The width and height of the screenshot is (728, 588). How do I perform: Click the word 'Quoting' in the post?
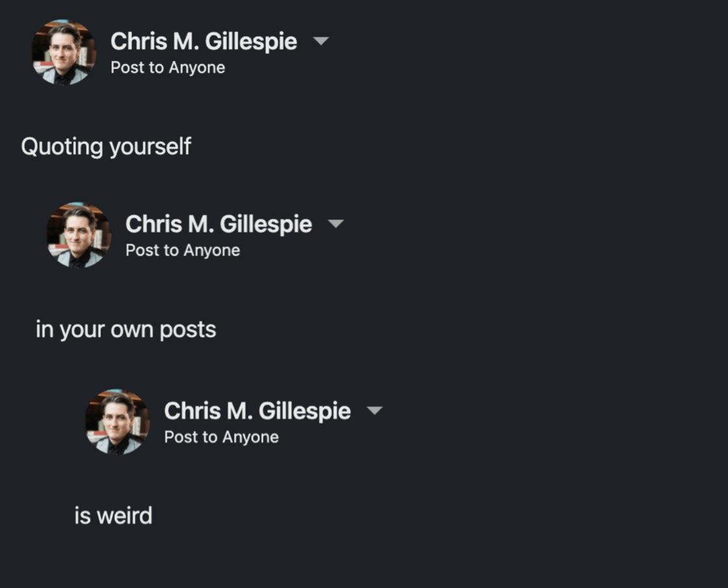pyautogui.click(x=62, y=147)
